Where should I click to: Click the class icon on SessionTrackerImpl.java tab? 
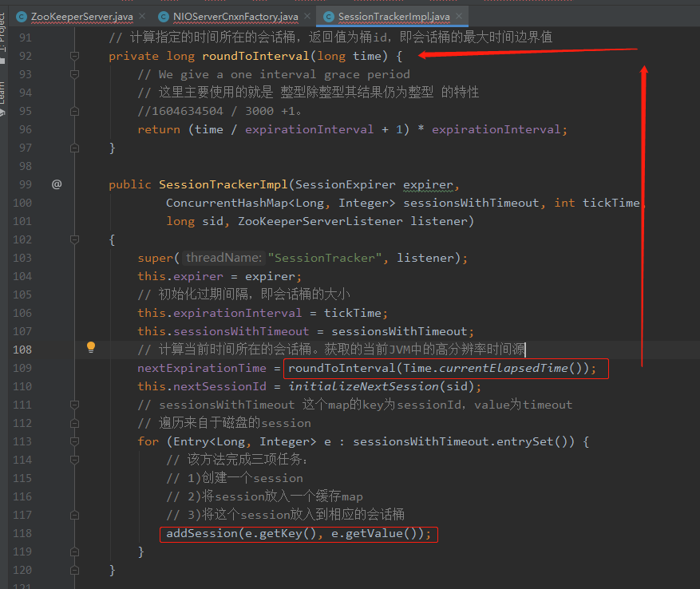click(x=329, y=17)
